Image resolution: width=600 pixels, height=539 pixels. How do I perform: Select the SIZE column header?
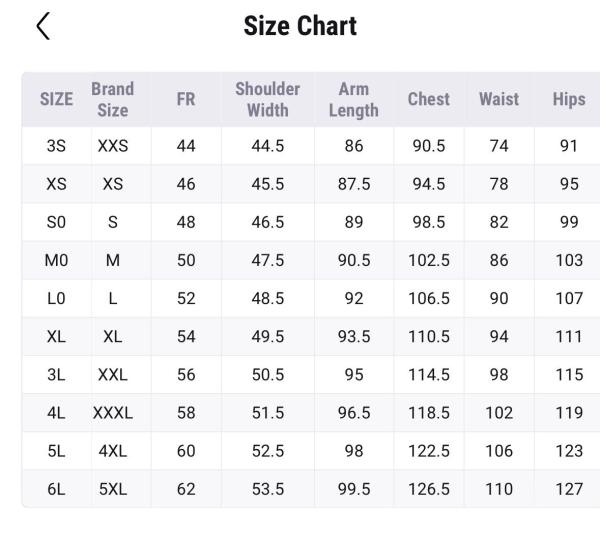(56, 99)
